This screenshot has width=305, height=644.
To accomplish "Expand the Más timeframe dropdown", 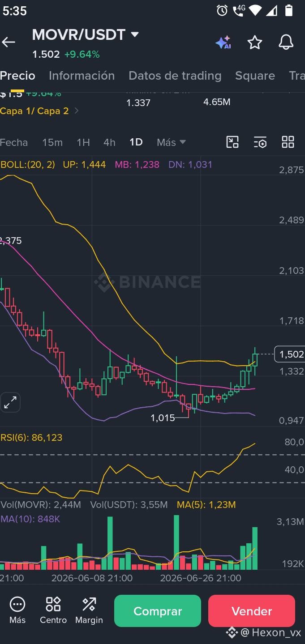I will pyautogui.click(x=171, y=142).
